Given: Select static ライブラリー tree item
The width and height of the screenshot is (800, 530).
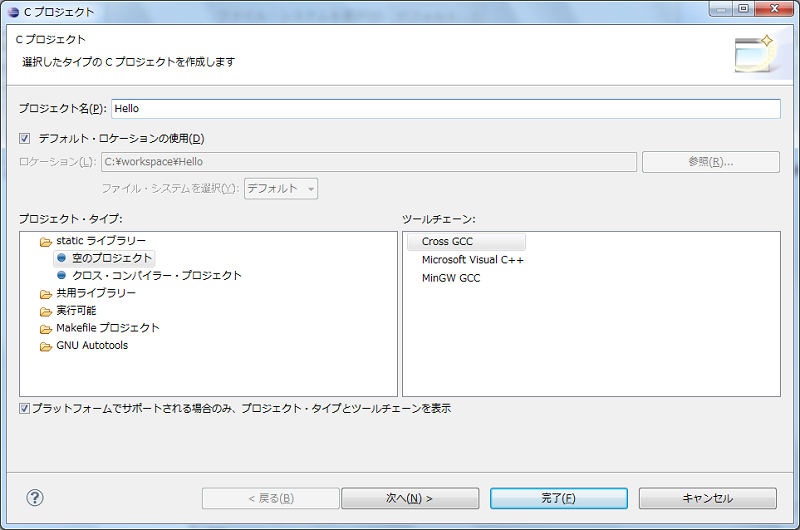Looking at the screenshot, I should [101, 240].
